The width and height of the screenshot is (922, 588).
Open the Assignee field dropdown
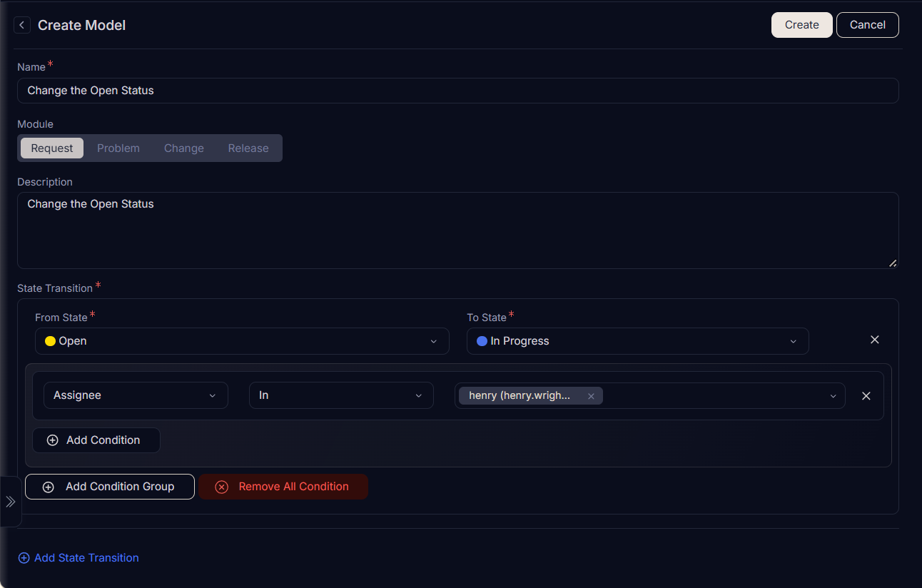[136, 395]
